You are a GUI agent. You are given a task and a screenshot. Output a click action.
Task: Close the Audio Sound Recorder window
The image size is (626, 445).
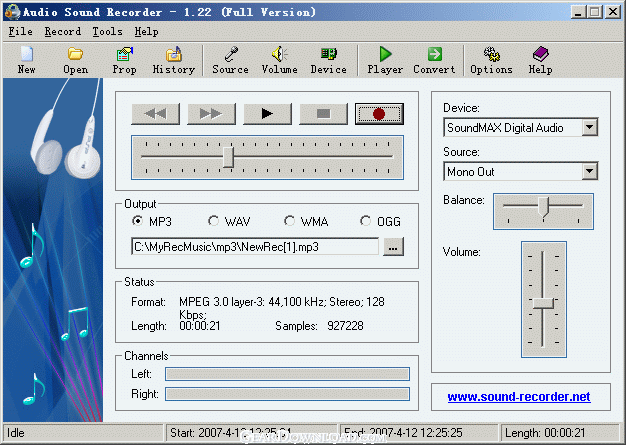[613, 12]
